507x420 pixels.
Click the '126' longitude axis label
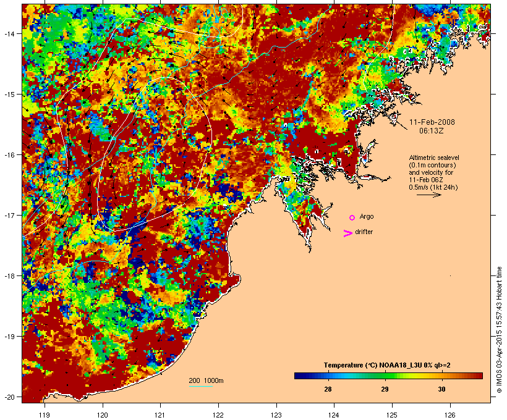[450, 415]
